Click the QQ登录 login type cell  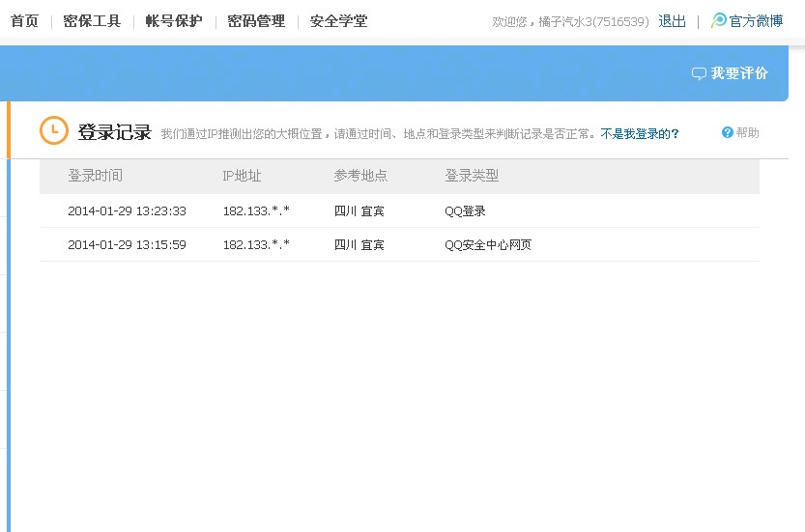pos(465,210)
